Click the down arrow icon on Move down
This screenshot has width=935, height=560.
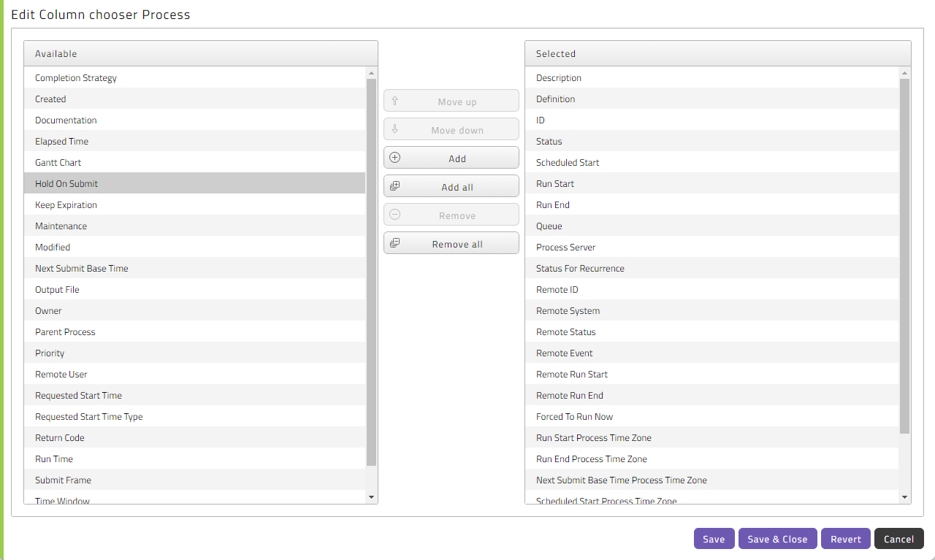click(395, 129)
